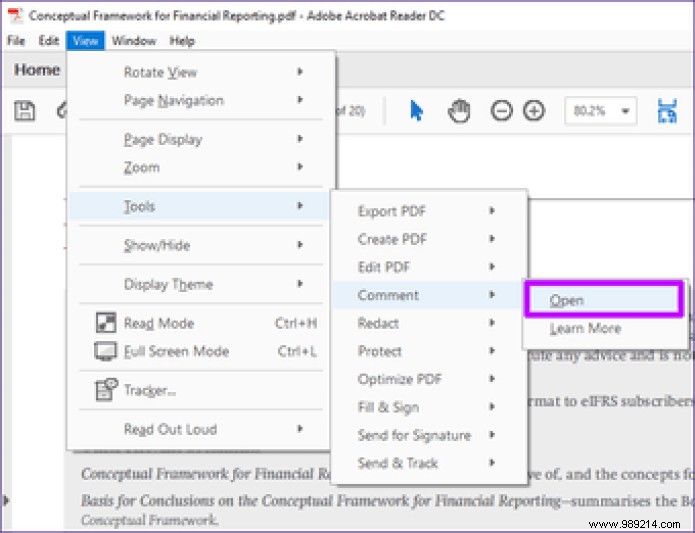Select Read Mode menu entry
The width and height of the screenshot is (695, 533).
tap(198, 323)
